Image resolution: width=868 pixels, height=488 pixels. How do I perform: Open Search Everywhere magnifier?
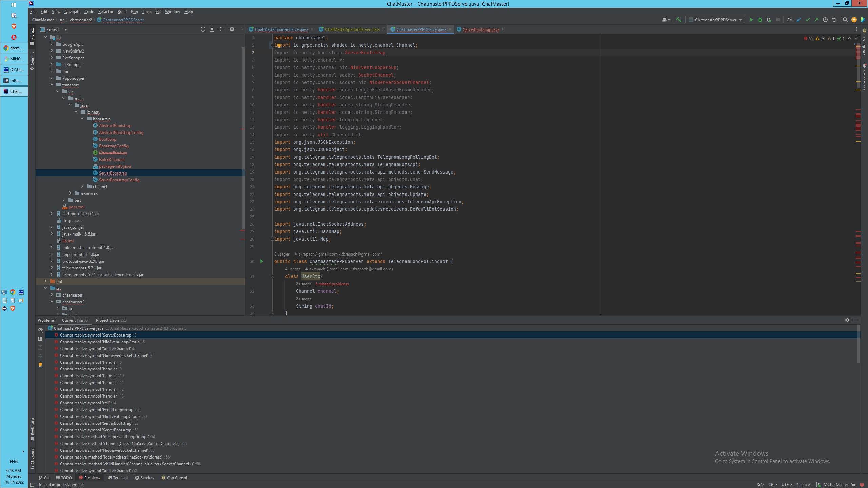click(x=845, y=20)
